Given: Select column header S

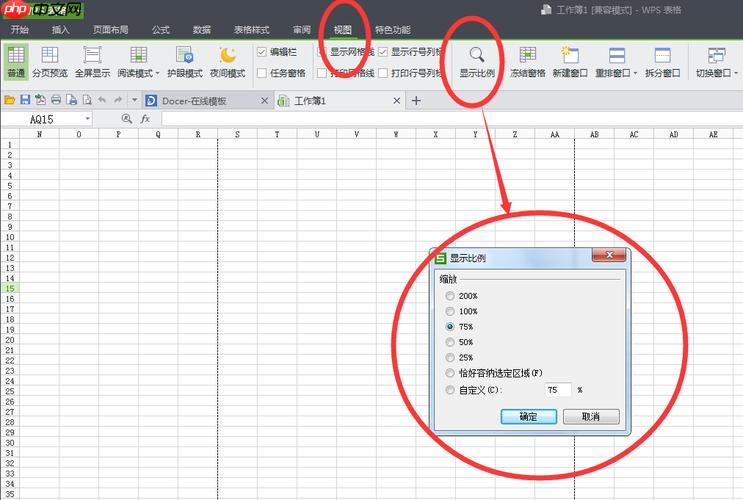Looking at the screenshot, I should click(237, 135).
